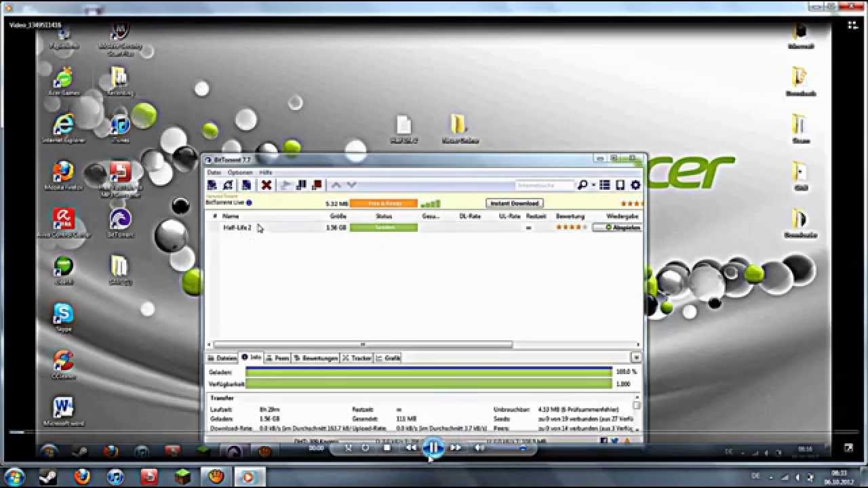Switch to the Info tab
The height and width of the screenshot is (488, 868).
pyautogui.click(x=252, y=357)
